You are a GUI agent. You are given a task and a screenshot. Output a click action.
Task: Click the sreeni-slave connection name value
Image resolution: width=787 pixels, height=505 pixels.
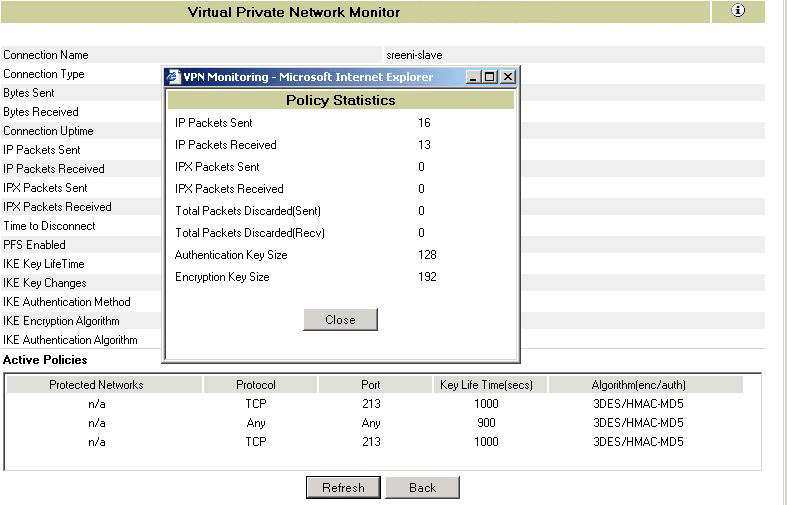414,55
